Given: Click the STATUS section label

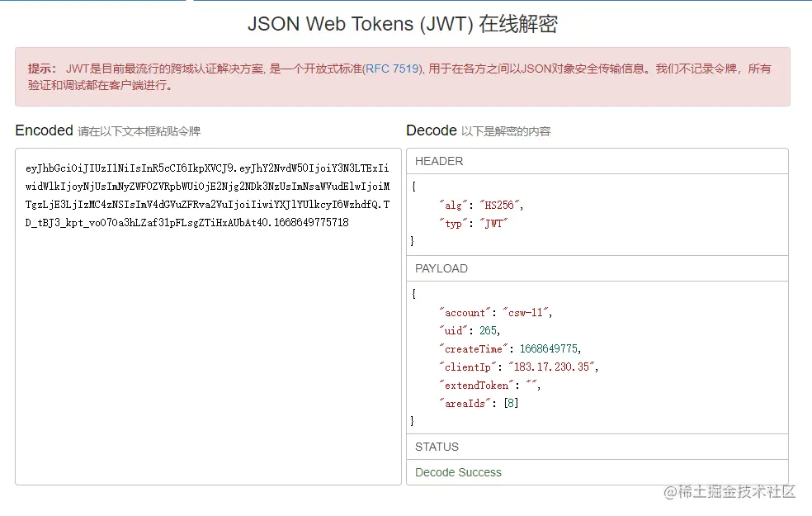Looking at the screenshot, I should tap(437, 447).
